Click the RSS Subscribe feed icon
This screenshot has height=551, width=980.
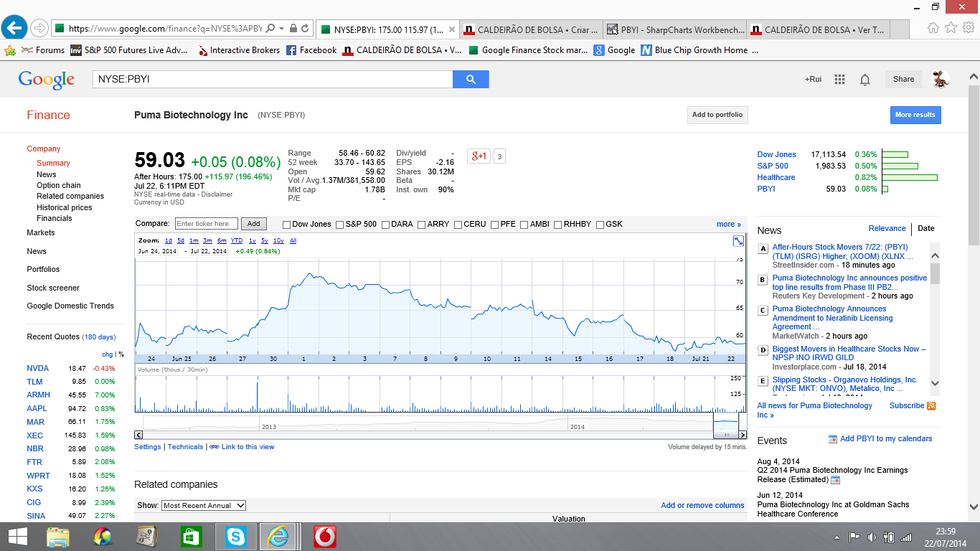[x=931, y=406]
